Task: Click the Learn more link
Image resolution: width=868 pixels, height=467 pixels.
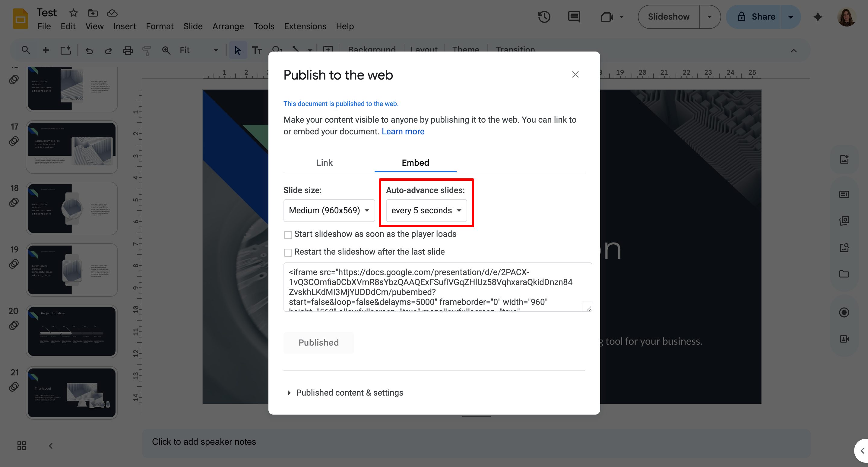Action: [403, 132]
